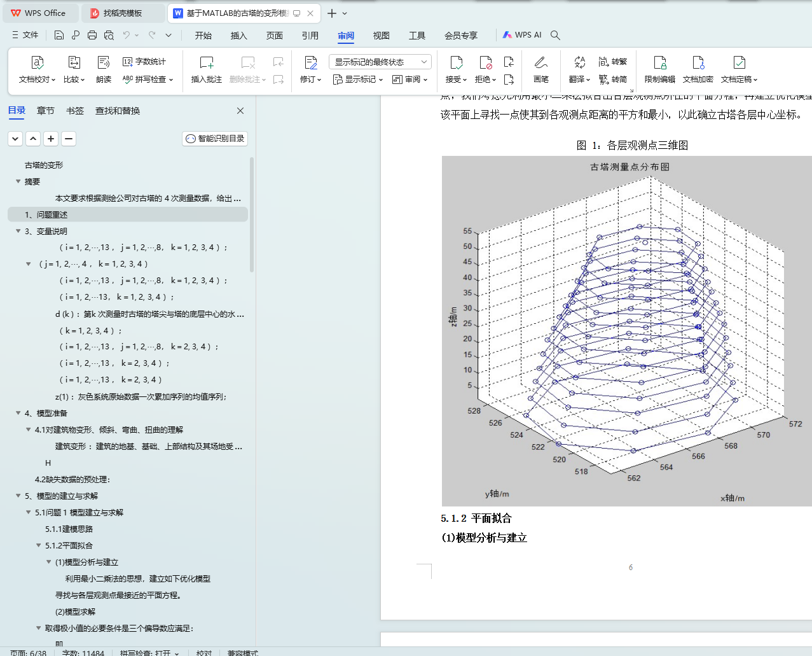Click the 拒绝 reject changes icon
This screenshot has width=812, height=656.
(x=486, y=62)
